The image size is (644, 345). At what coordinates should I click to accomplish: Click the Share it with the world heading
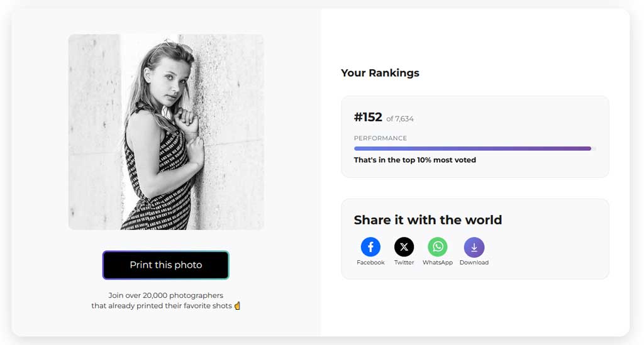point(428,220)
